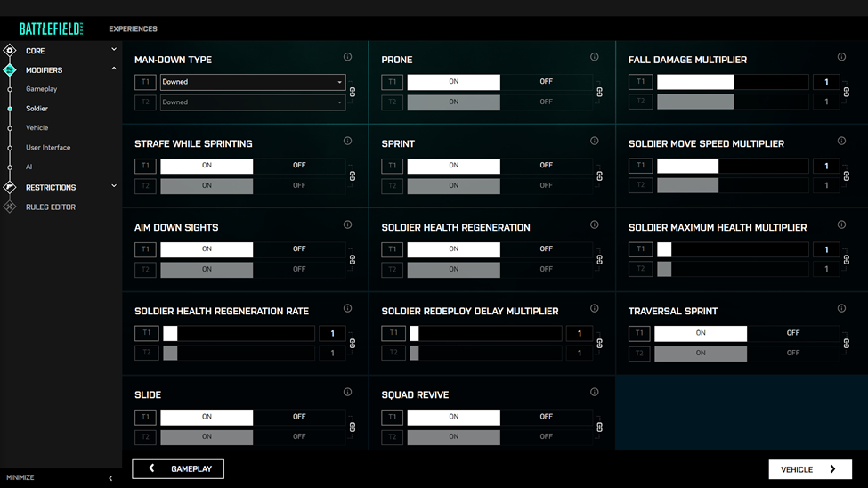Click the team link icon for Sprint
The width and height of the screenshot is (868, 488).
click(x=599, y=175)
